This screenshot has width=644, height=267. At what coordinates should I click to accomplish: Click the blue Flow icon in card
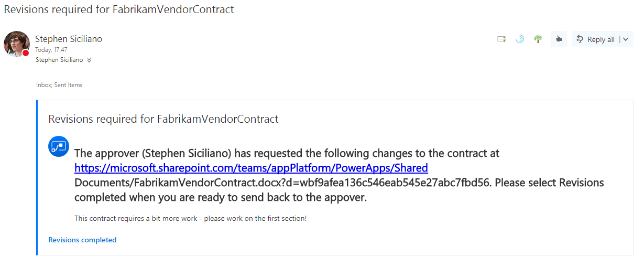point(59,146)
